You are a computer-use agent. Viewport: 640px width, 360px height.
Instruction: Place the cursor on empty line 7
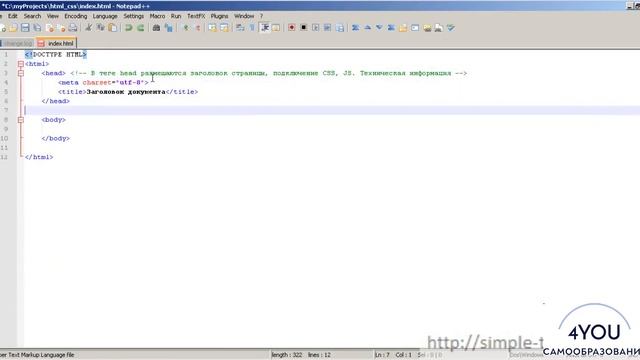(332, 110)
